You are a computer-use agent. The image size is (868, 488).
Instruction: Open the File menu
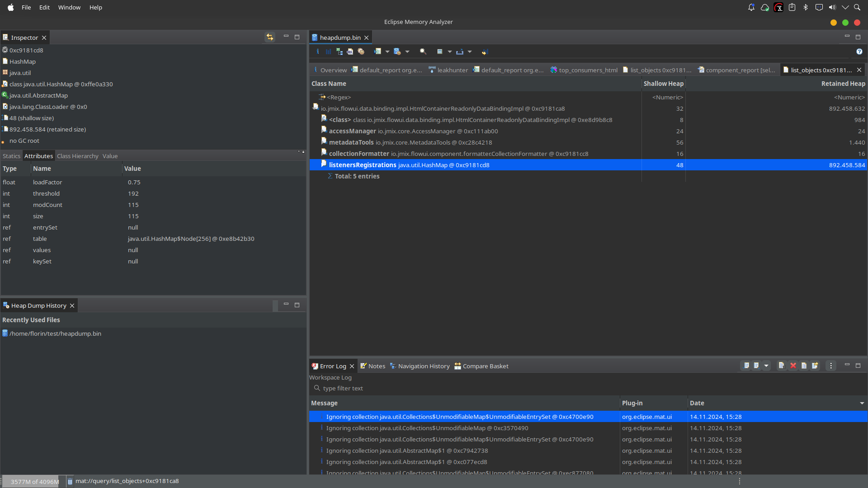(x=26, y=7)
